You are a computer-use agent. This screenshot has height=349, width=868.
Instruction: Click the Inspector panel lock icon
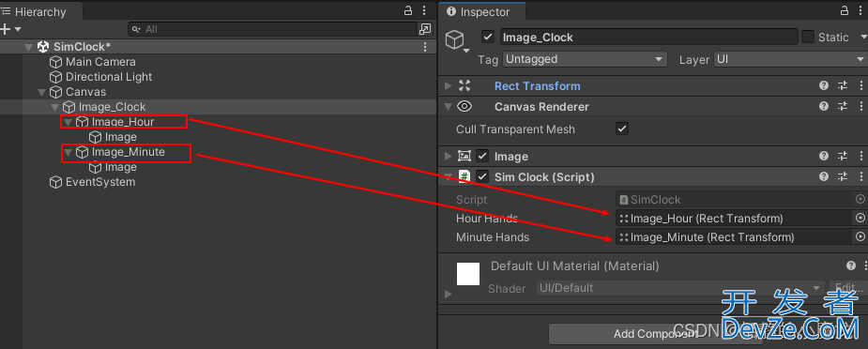click(845, 10)
